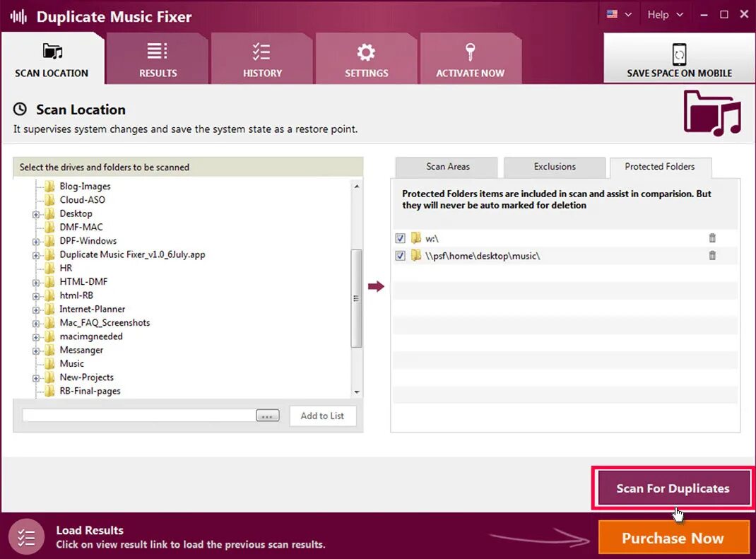
Task: Expand the Messanger folder node
Action: (x=36, y=351)
